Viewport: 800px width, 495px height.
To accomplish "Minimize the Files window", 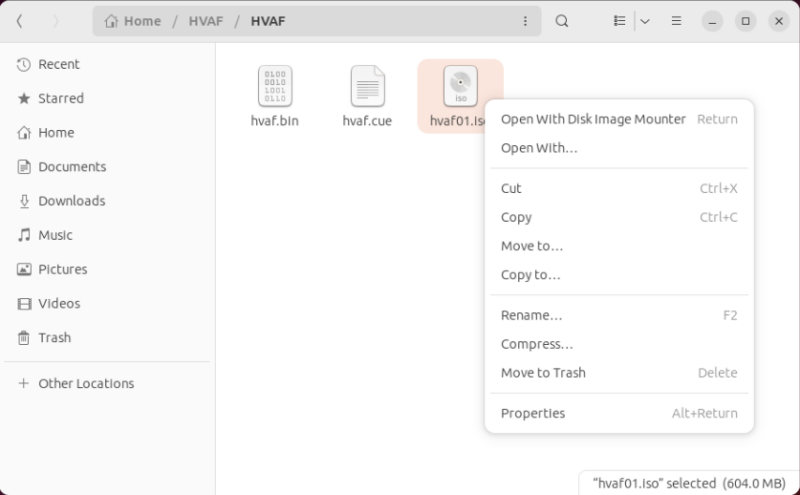I will 712,21.
